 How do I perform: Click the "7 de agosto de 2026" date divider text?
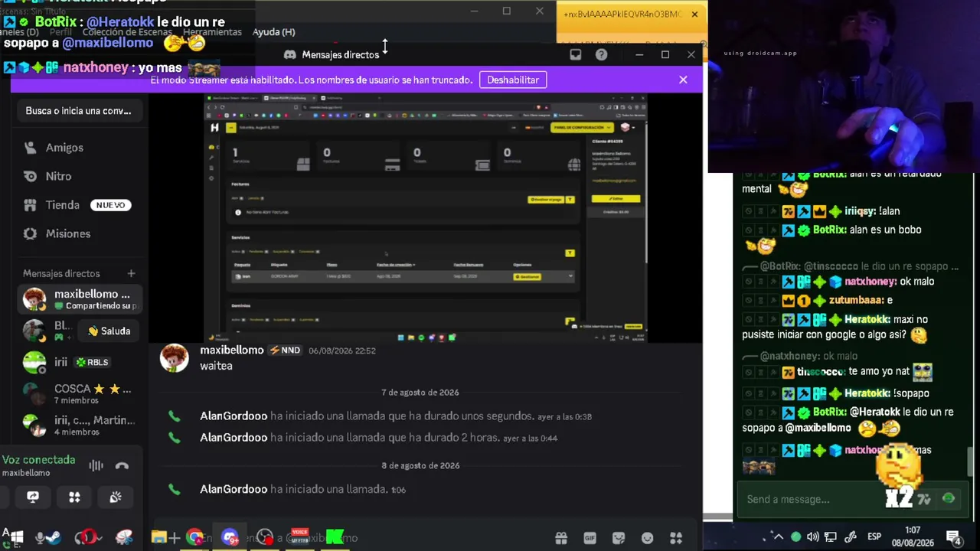click(420, 393)
